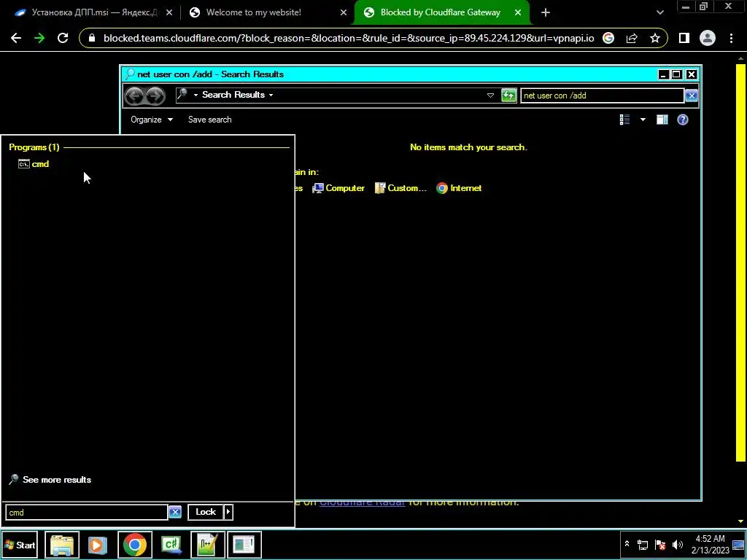Screen dimensions: 747x560
Task: Select Blocked by Cloudflare Gateway tab
Action: coord(440,12)
